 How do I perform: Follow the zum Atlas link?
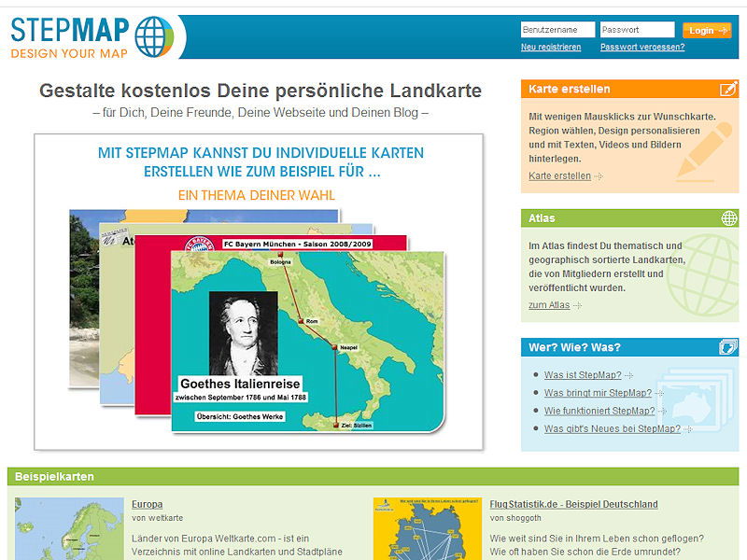[x=549, y=305]
